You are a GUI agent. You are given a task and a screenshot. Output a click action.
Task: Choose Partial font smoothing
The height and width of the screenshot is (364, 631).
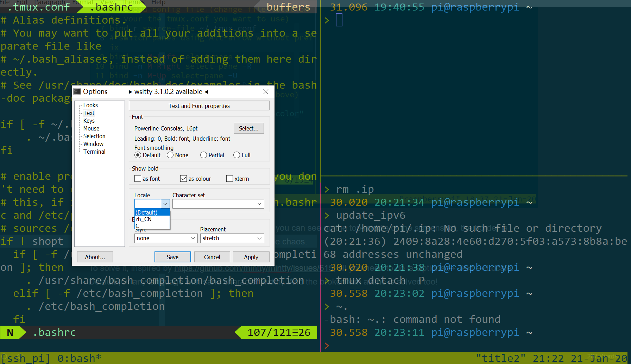point(212,155)
